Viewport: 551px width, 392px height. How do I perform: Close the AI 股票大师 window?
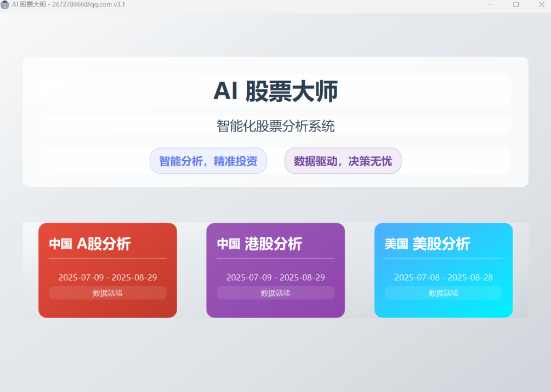(541, 4)
